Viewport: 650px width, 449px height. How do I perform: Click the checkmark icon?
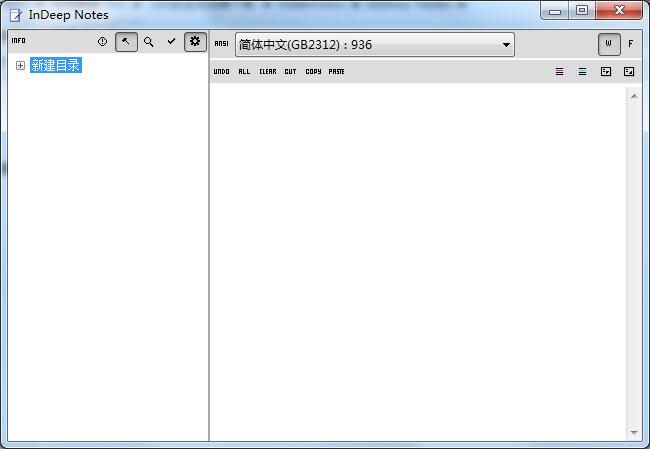[x=171, y=41]
